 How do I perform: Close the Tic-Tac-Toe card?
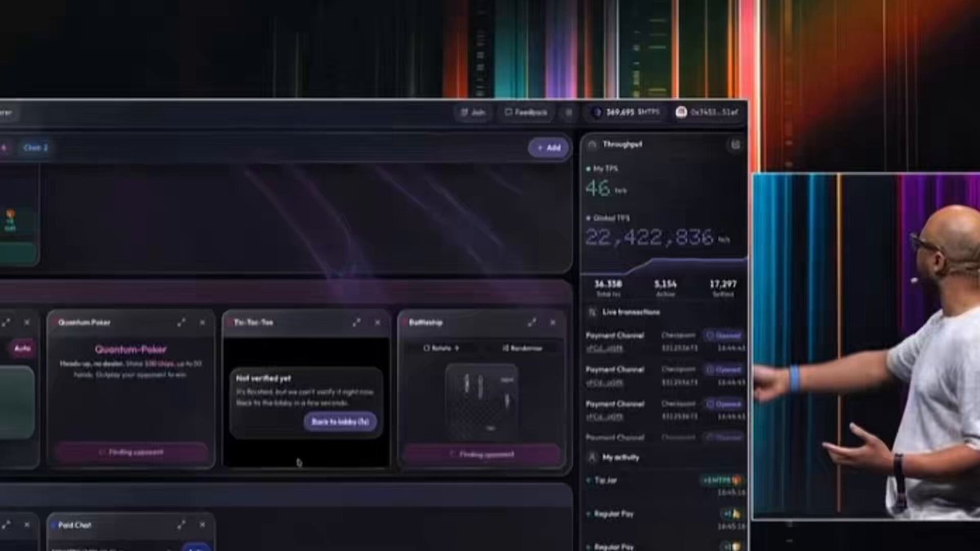(377, 322)
